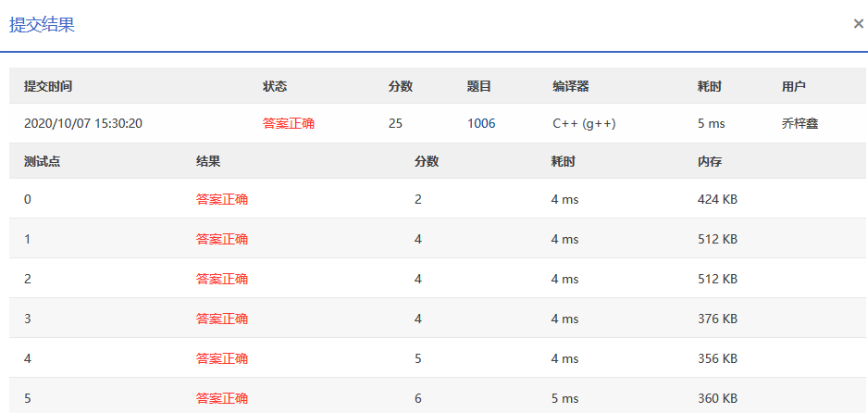Screen dimensions: 868x413
Task: Click the overall 答案正确 status next to score 25
Action: click(x=289, y=123)
